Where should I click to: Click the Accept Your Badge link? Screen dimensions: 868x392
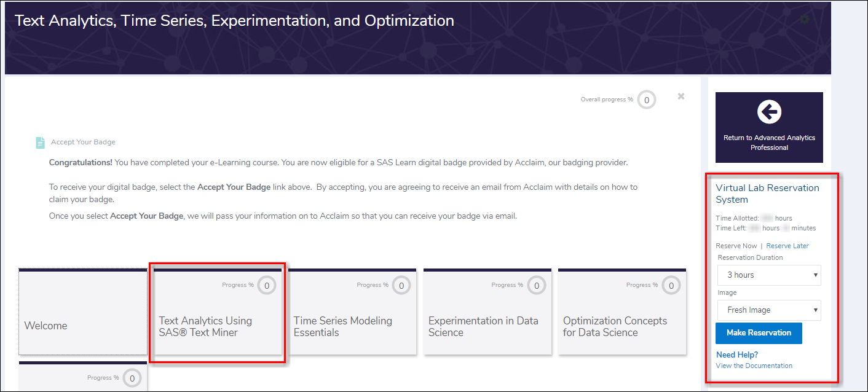(82, 142)
